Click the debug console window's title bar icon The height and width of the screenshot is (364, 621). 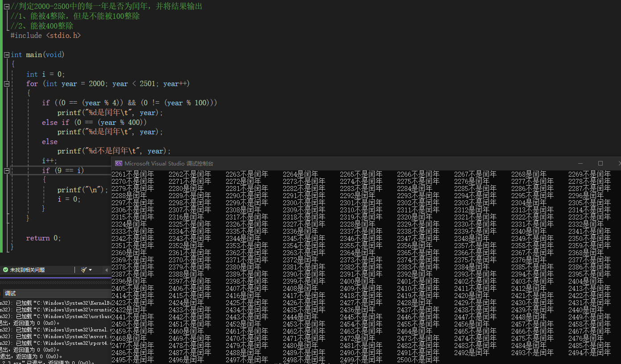118,164
